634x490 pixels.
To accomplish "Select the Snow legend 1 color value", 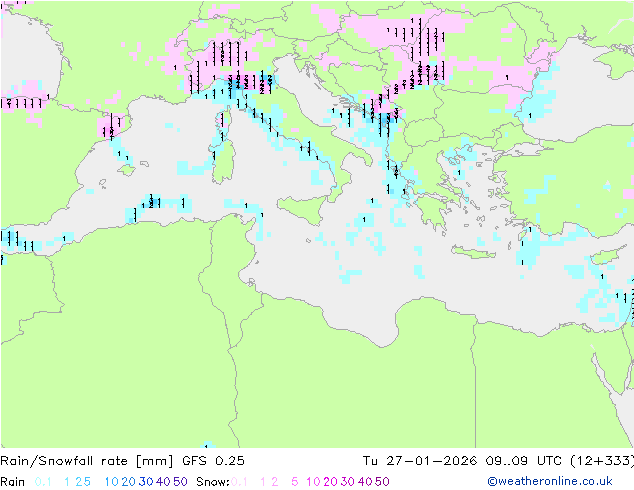I will [263, 482].
